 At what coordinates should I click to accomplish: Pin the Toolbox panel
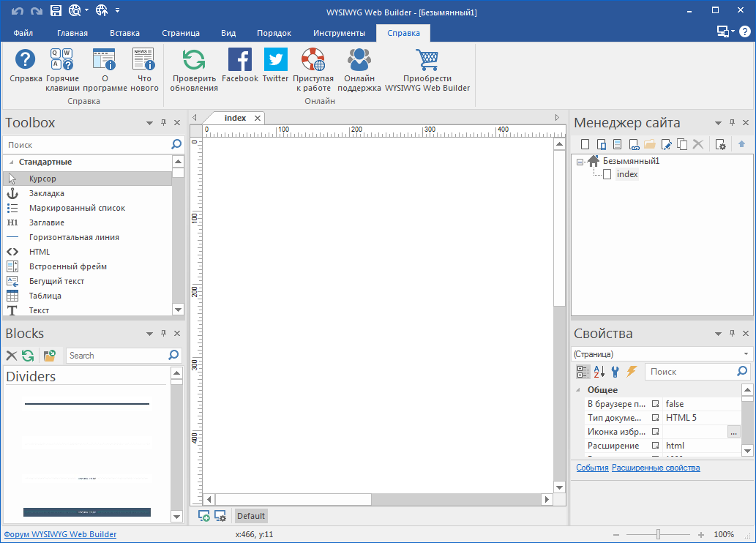click(163, 122)
